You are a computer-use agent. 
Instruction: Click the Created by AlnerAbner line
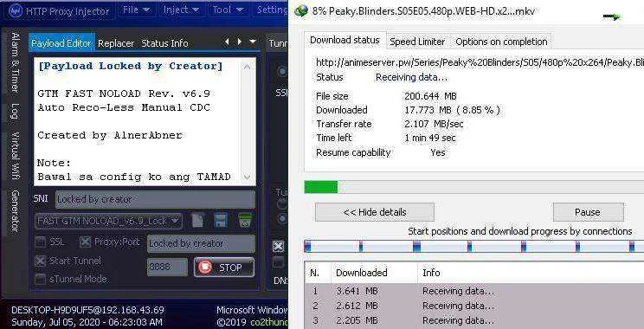tap(110, 136)
